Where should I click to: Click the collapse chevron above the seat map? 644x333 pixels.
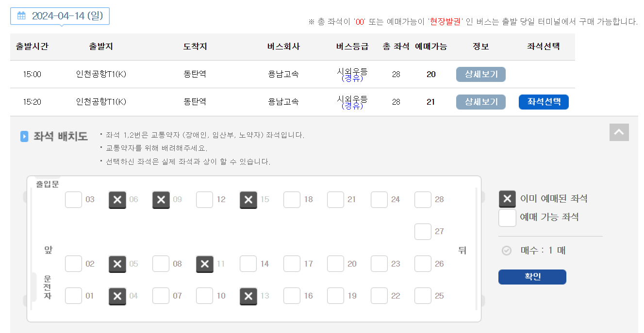(x=619, y=132)
